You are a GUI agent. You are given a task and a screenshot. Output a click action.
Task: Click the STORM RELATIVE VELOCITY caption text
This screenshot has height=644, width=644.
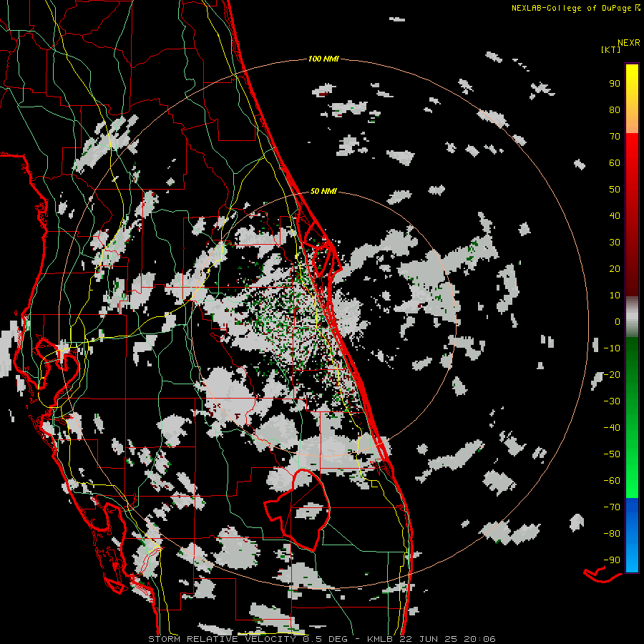[x=222, y=639]
